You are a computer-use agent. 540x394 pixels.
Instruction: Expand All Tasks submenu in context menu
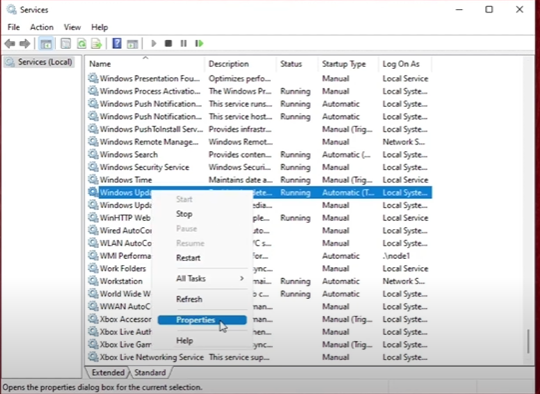tap(202, 278)
